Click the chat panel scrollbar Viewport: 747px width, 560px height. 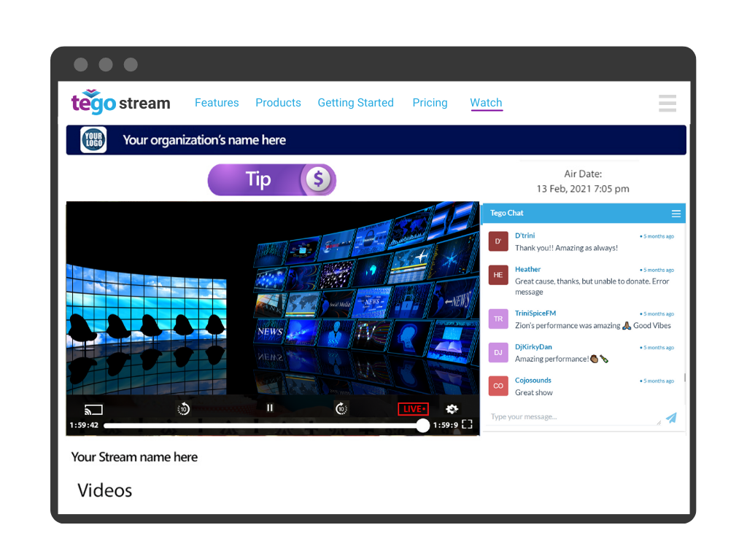point(684,378)
